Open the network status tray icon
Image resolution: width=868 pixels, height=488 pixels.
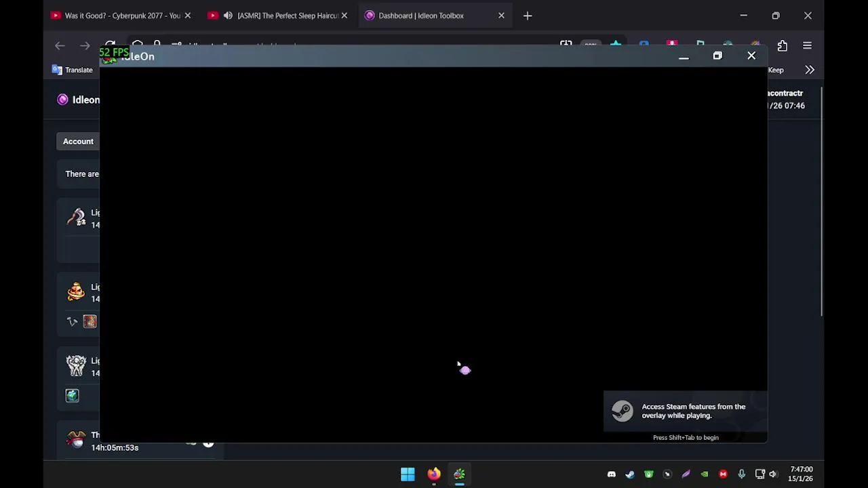click(760, 474)
